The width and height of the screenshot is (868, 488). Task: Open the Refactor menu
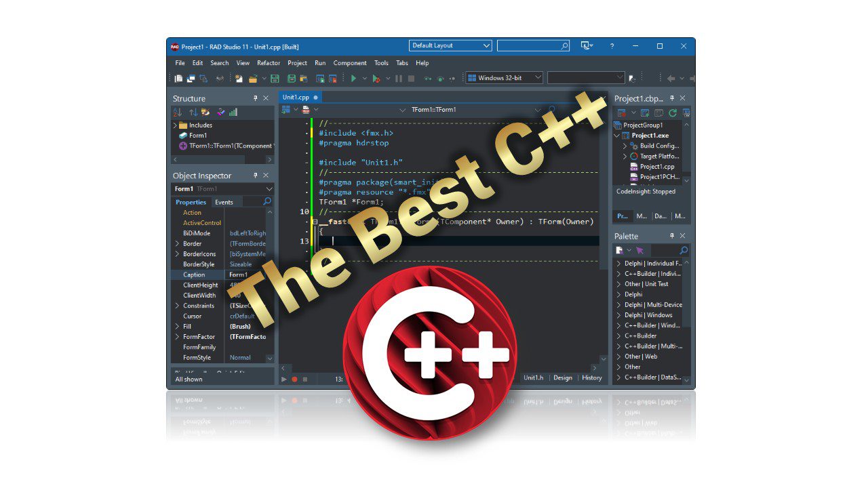tap(269, 63)
